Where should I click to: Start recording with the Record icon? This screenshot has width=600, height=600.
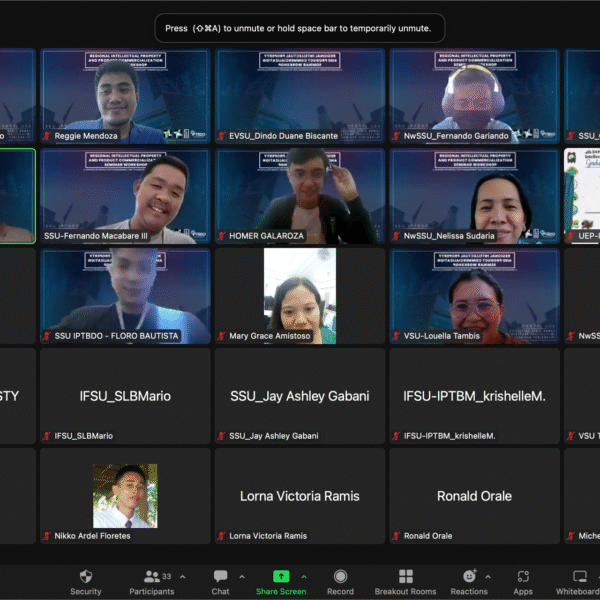coord(340,576)
